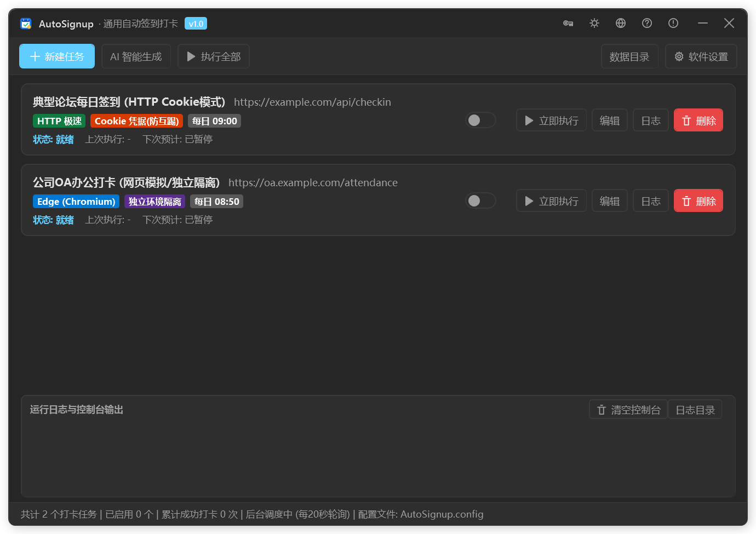Open 日志目录 folder

(695, 410)
